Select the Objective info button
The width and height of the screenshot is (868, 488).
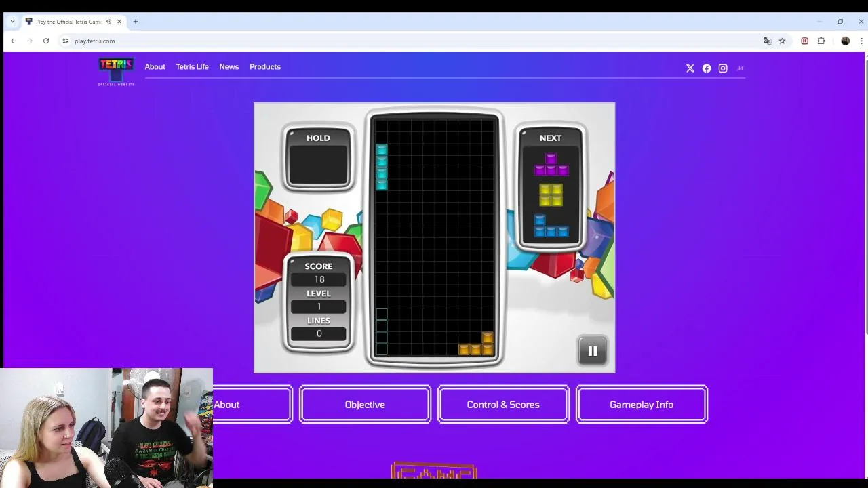(x=365, y=405)
